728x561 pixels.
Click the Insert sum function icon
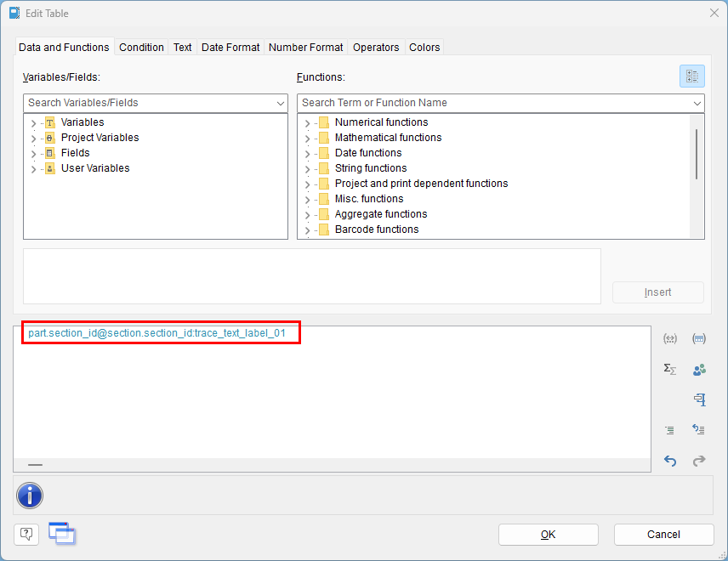coord(669,369)
